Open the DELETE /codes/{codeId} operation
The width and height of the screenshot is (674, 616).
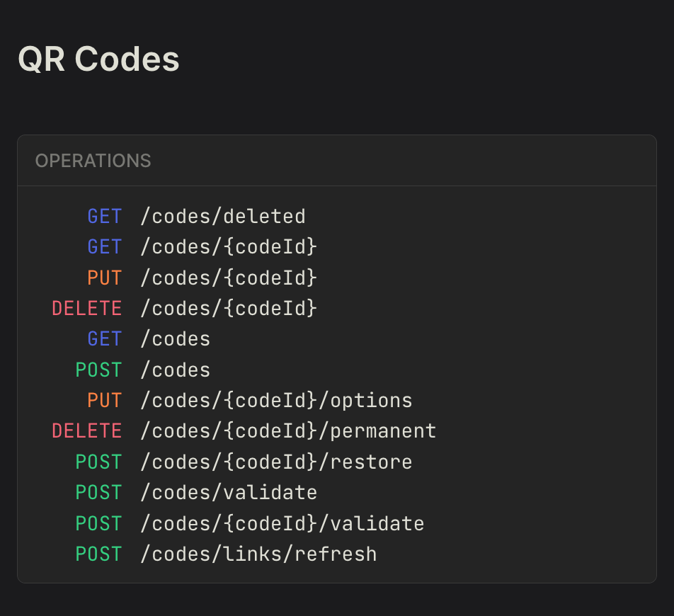point(228,308)
